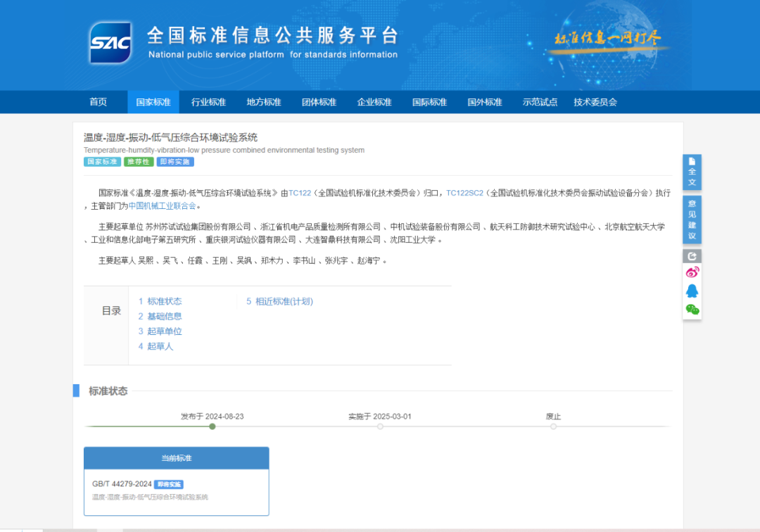Switch to 行业标准 navigation tab
The image size is (760, 532).
coord(208,102)
